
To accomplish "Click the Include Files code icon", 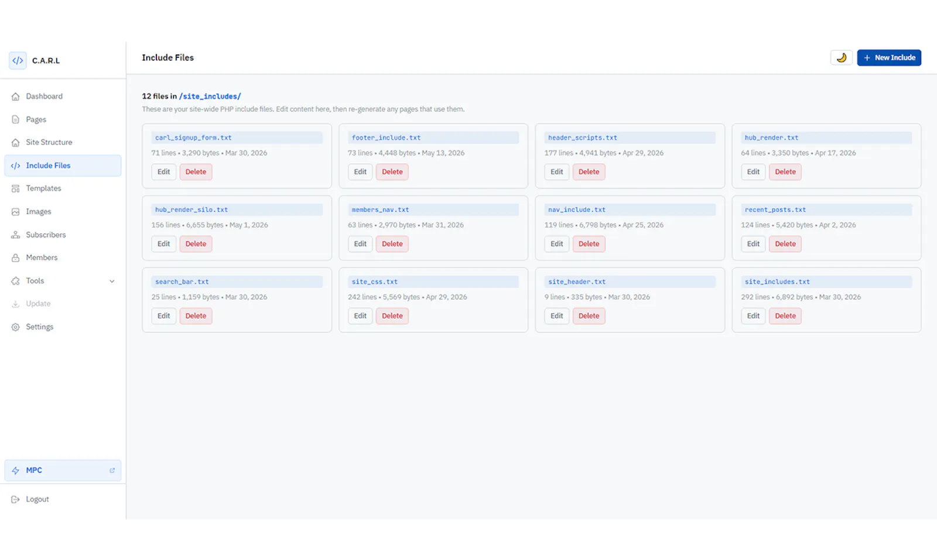I will tap(15, 166).
